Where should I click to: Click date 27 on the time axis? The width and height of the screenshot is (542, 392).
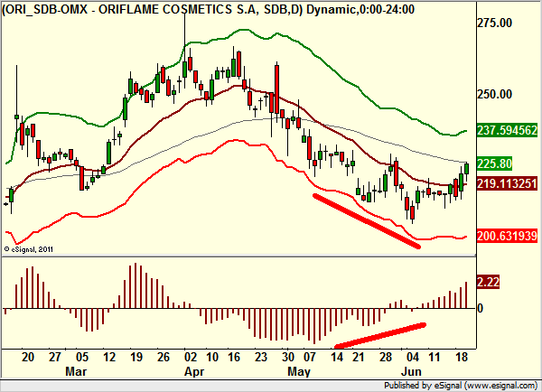click(x=55, y=357)
